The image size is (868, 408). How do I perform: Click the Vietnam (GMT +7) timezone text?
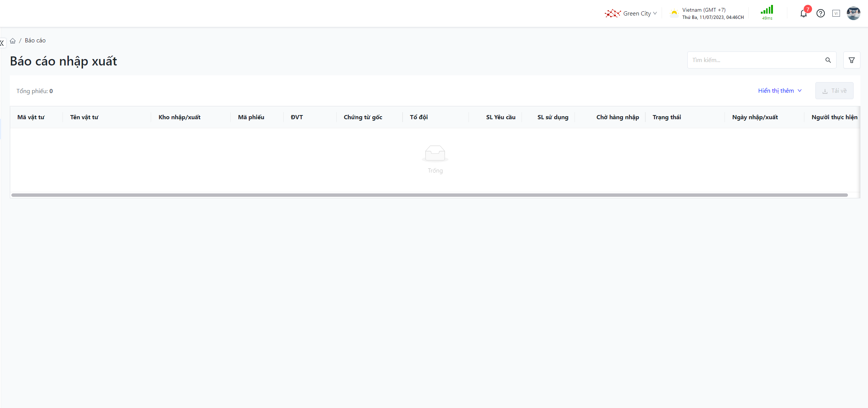704,10
